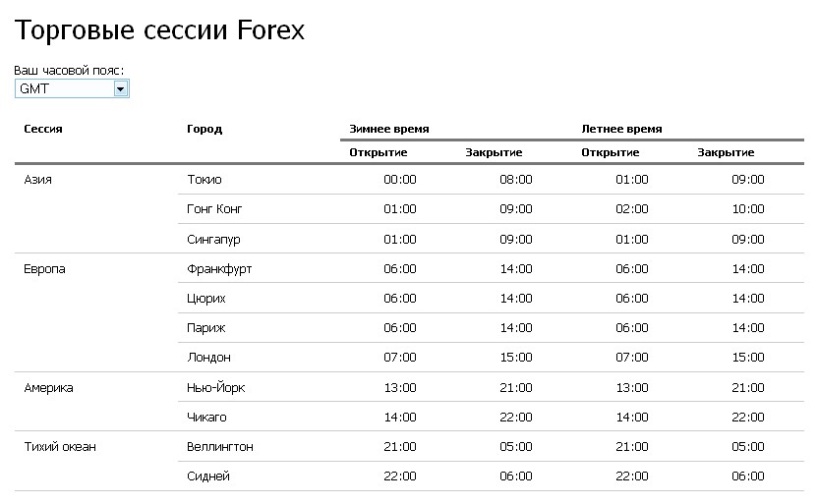Click the city name 'Нью-Йорк'
Screen dimensions: 818x504
216,388
